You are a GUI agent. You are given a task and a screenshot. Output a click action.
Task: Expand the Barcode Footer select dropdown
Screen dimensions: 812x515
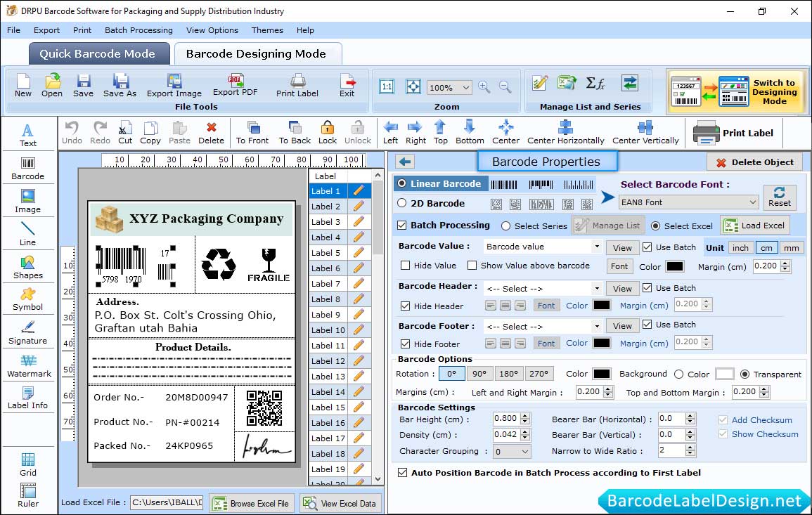tap(597, 326)
